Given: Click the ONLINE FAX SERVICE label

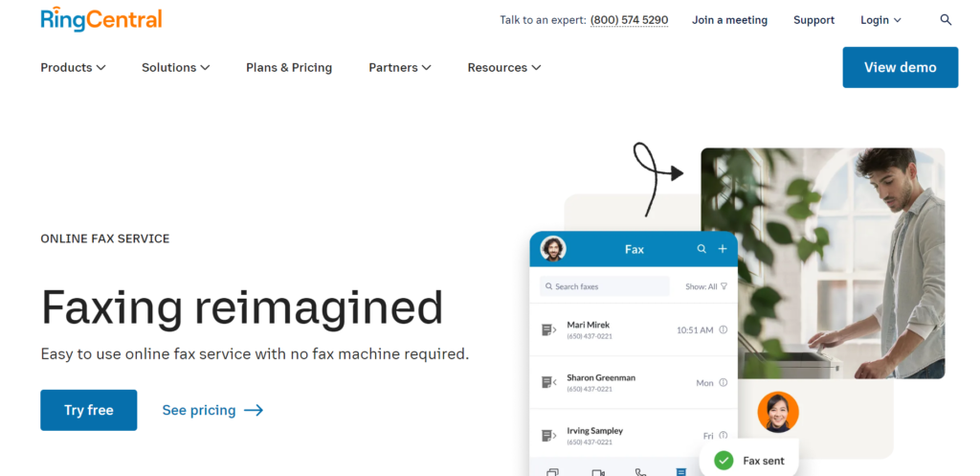Looking at the screenshot, I should (105, 238).
